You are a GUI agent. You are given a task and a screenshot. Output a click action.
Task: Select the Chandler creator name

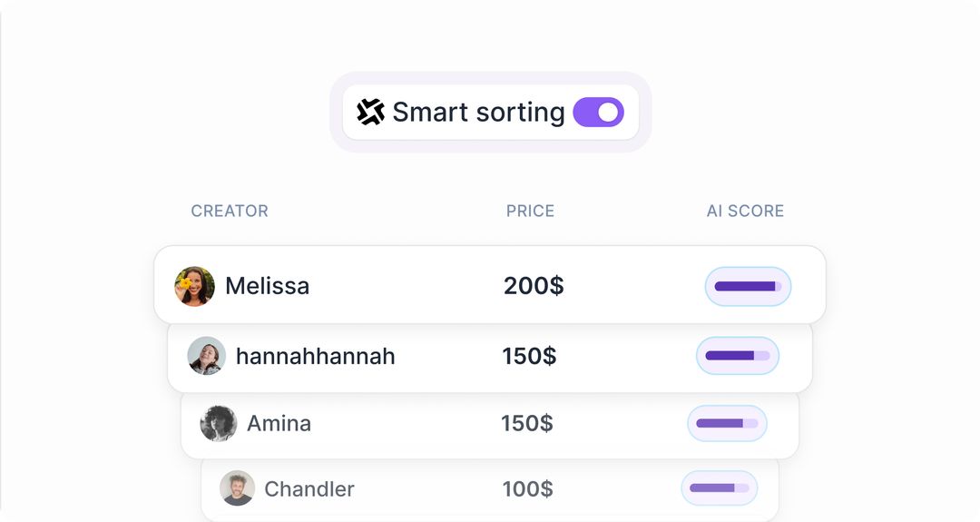(x=309, y=488)
